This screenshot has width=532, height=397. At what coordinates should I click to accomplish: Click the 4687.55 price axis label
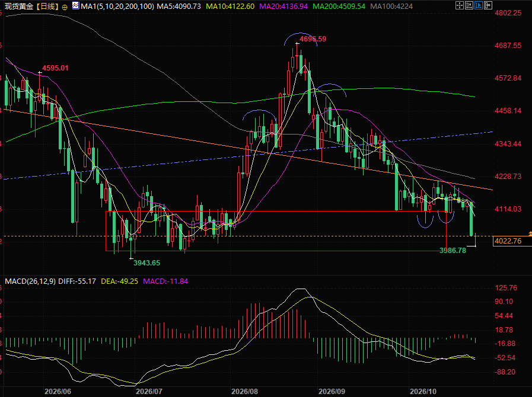point(508,46)
